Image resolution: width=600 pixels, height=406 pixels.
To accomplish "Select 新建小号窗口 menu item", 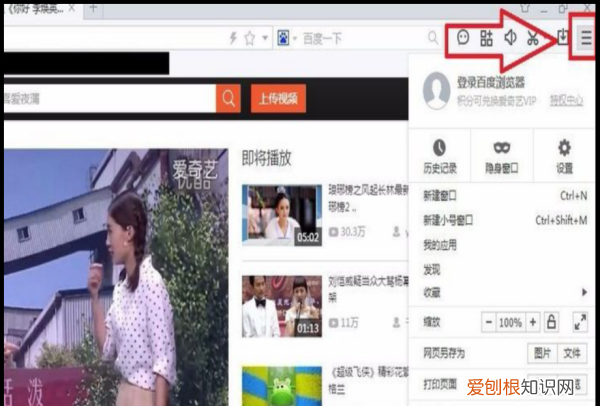I will (504, 220).
